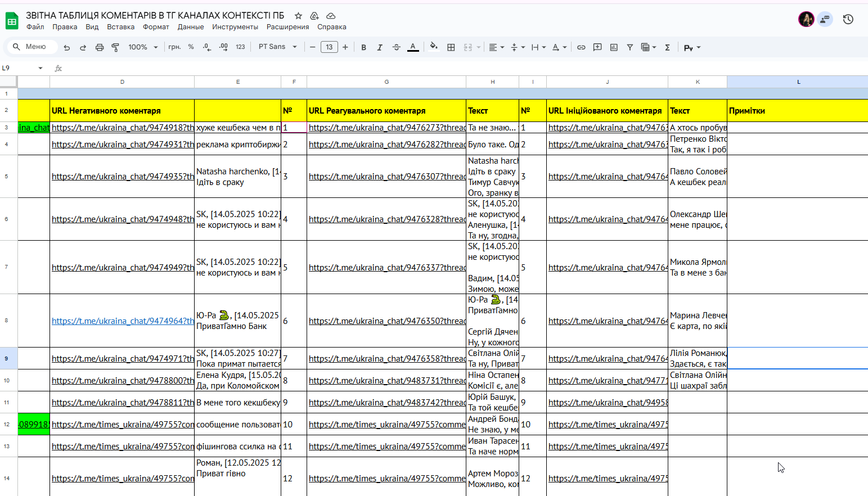Format as currency (грн.)
Viewport: 868px width, 496px height.
tap(174, 47)
